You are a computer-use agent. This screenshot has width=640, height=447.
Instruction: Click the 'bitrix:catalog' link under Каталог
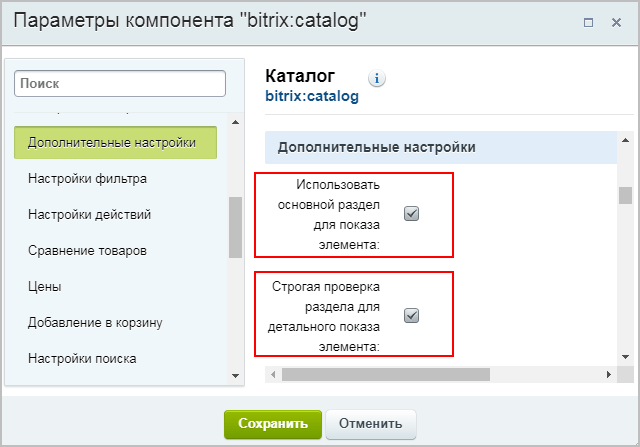312,96
